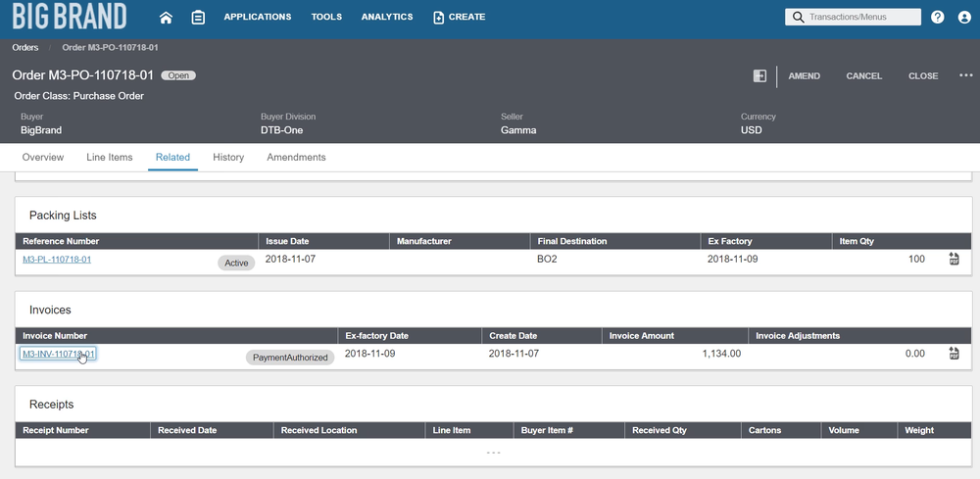This screenshot has width=980, height=479.
Task: Click the final destination BO2 cell
Action: (x=547, y=259)
